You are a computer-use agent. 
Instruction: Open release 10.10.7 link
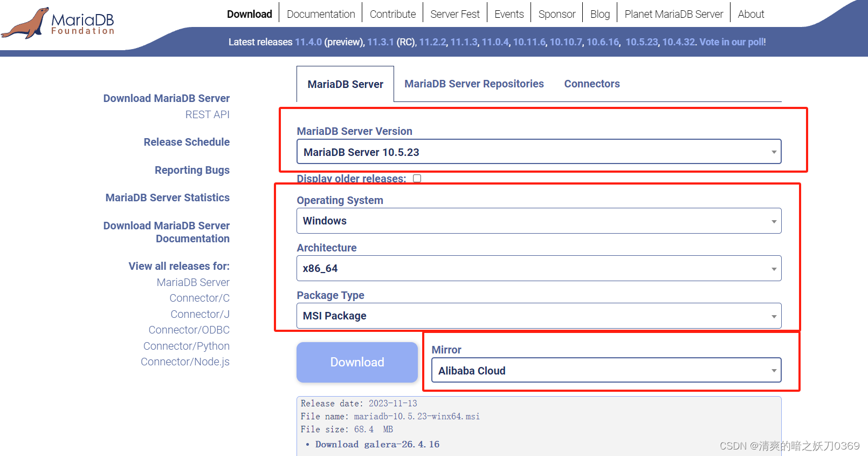click(x=566, y=42)
